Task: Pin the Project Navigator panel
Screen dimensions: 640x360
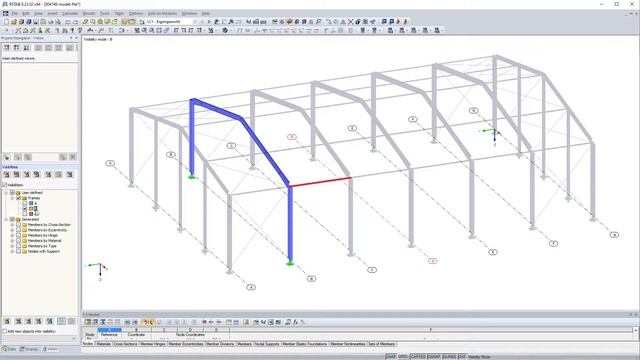Action: pyautogui.click(x=71, y=38)
